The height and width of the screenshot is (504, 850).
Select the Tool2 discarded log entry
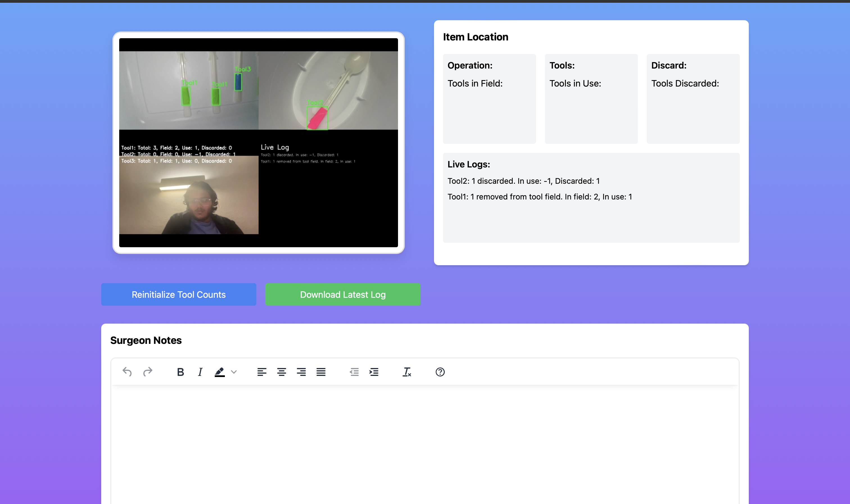click(x=523, y=181)
